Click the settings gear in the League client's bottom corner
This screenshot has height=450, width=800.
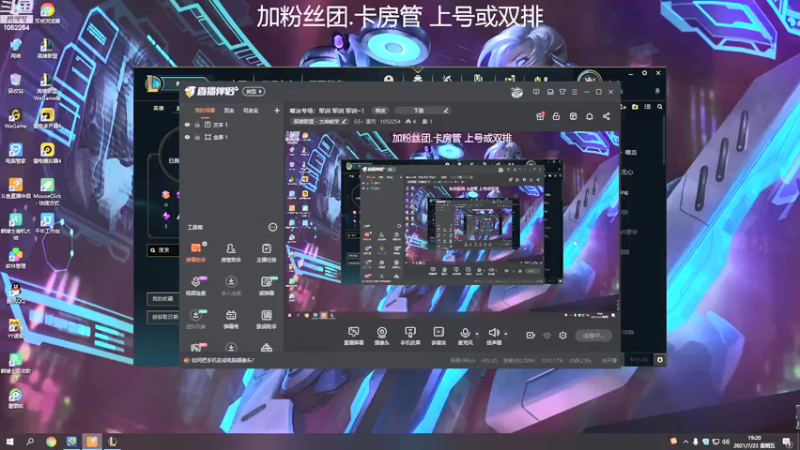[660, 360]
